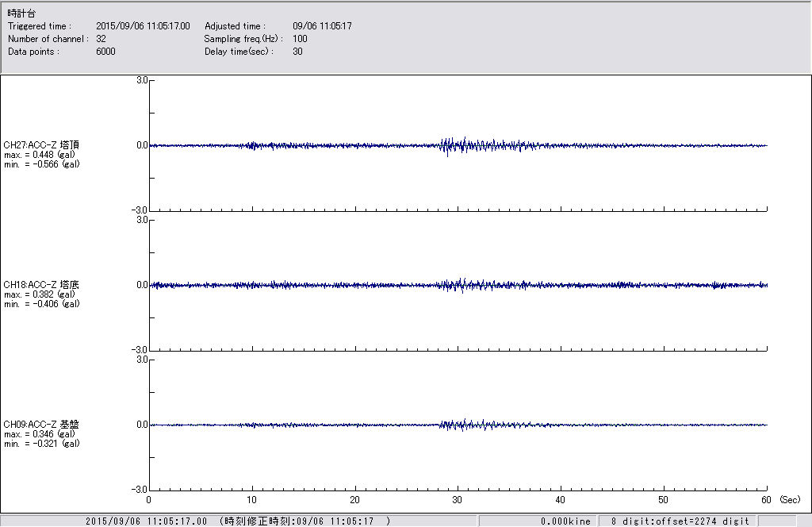The width and height of the screenshot is (812, 527).
Task: Click the 時刻修正時刻 timestamp in status bar
Action: tap(304, 521)
